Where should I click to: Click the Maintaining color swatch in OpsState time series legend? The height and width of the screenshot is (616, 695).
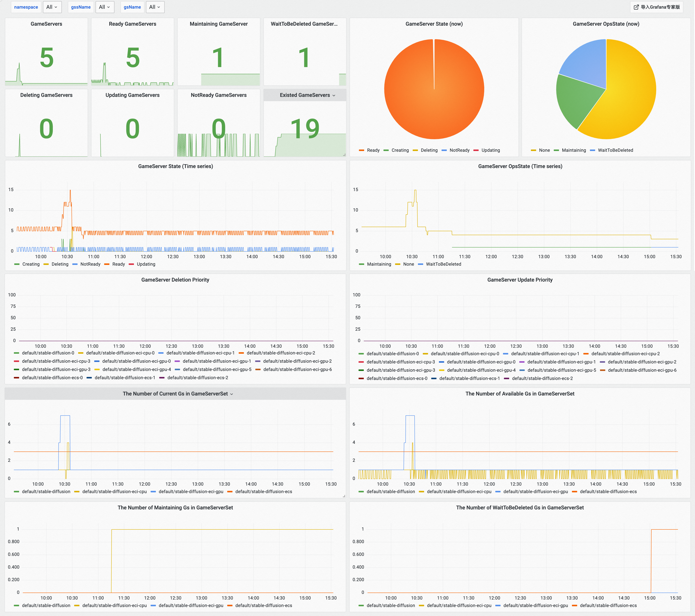click(361, 264)
